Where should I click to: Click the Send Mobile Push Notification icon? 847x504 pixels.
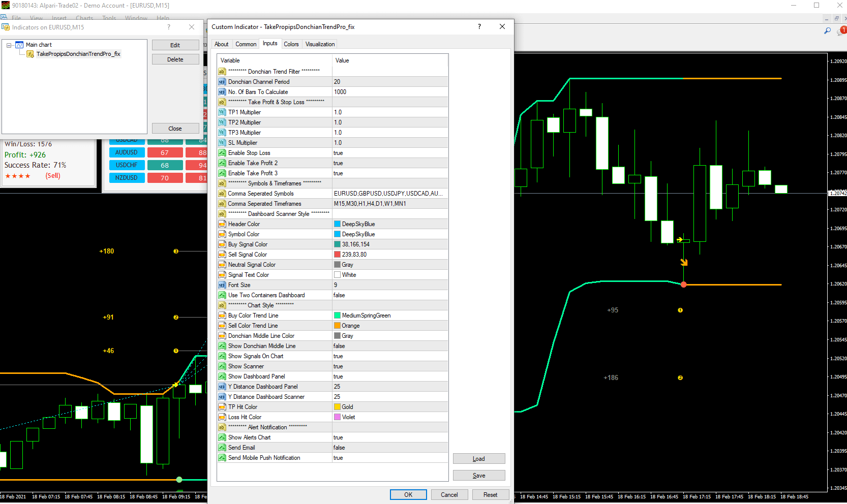coord(222,458)
